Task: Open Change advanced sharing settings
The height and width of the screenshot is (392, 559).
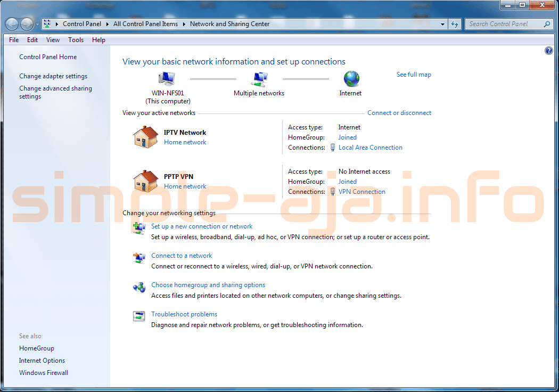Action: click(55, 92)
